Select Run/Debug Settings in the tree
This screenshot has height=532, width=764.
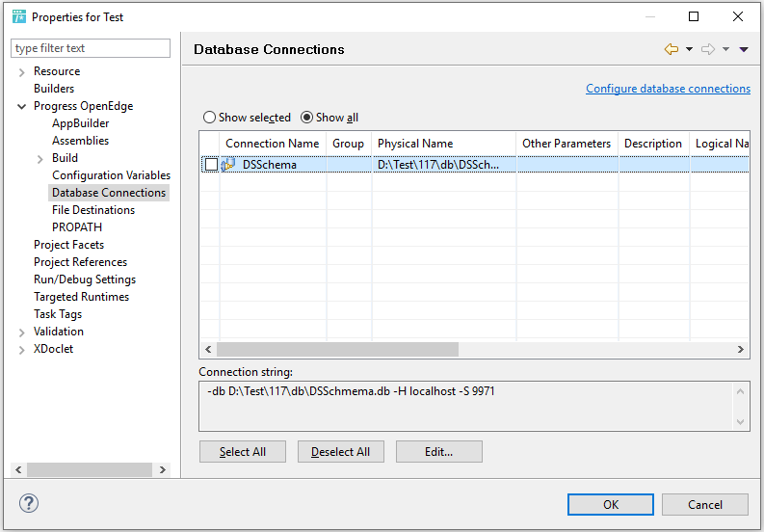pyautogui.click(x=84, y=279)
